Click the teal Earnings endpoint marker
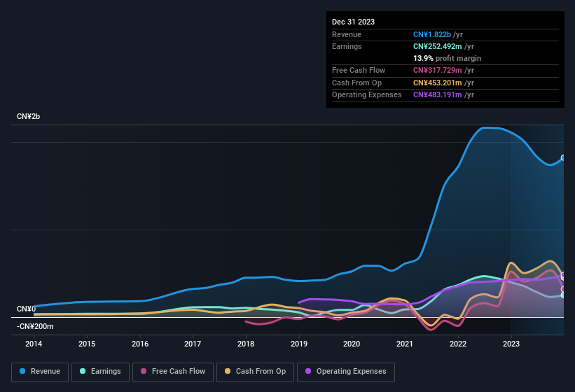 tap(563, 295)
